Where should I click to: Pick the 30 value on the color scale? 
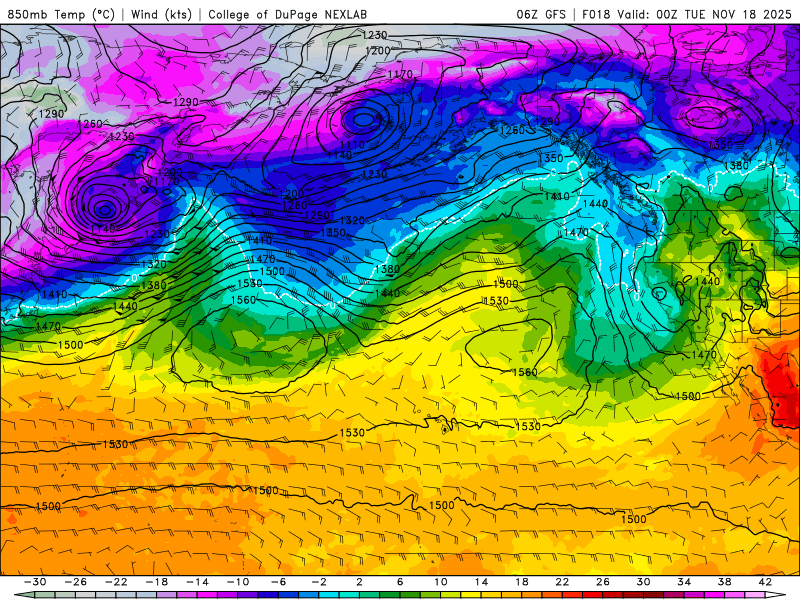[x=643, y=582]
